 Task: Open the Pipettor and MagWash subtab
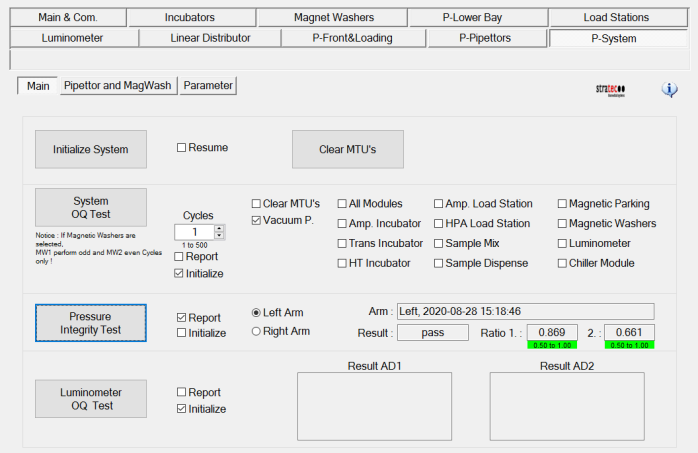click(x=117, y=86)
